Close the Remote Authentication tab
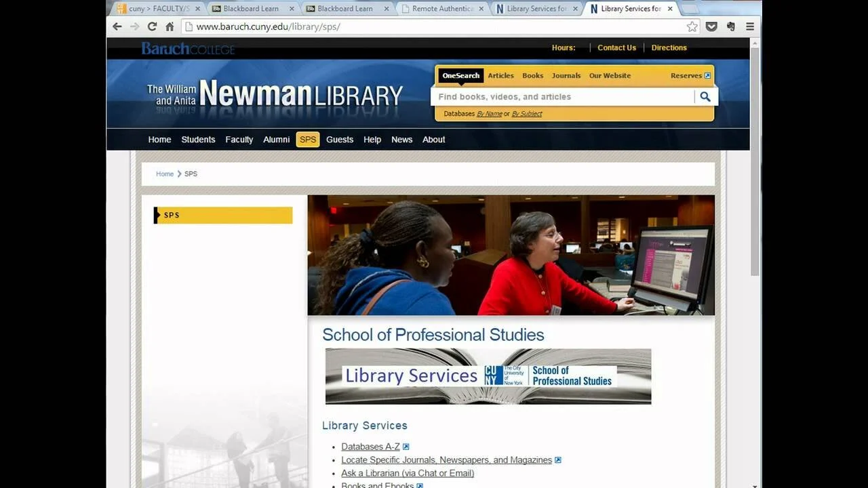Viewport: 868px width, 488px height. [480, 9]
